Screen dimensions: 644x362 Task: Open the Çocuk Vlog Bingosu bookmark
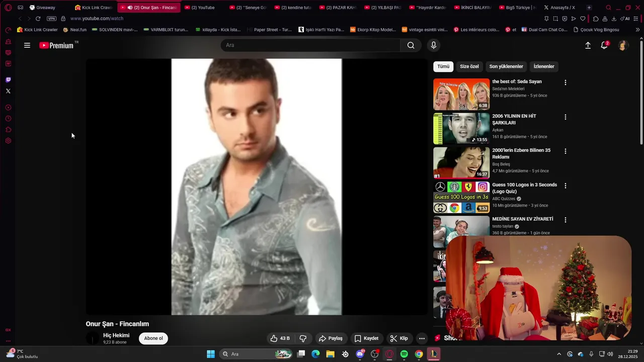point(596,30)
